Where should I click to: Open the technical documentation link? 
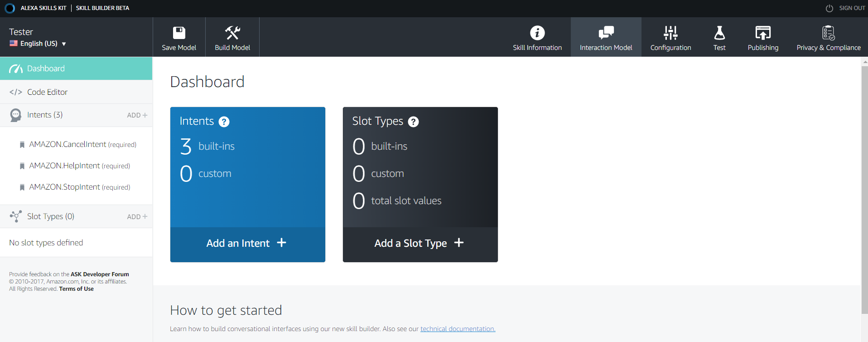coord(458,329)
